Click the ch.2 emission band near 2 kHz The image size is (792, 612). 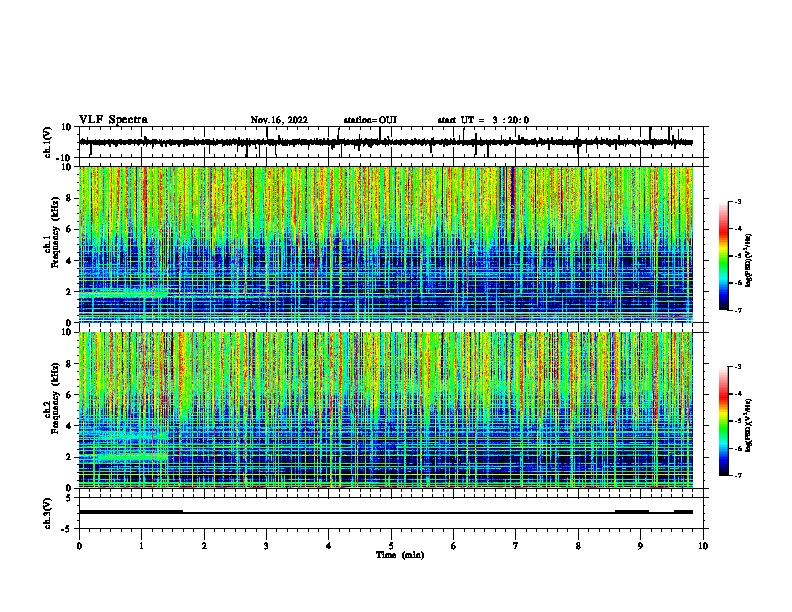click(124, 457)
